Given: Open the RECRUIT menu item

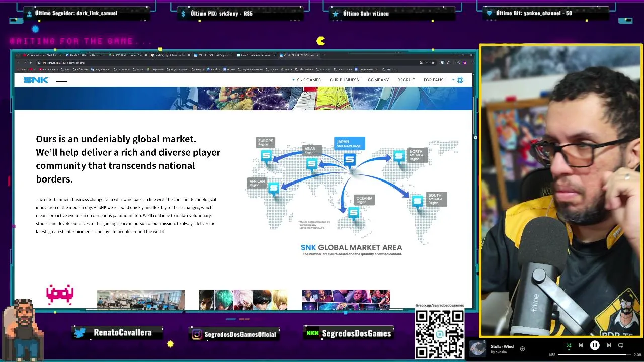Looking at the screenshot, I should (x=406, y=80).
